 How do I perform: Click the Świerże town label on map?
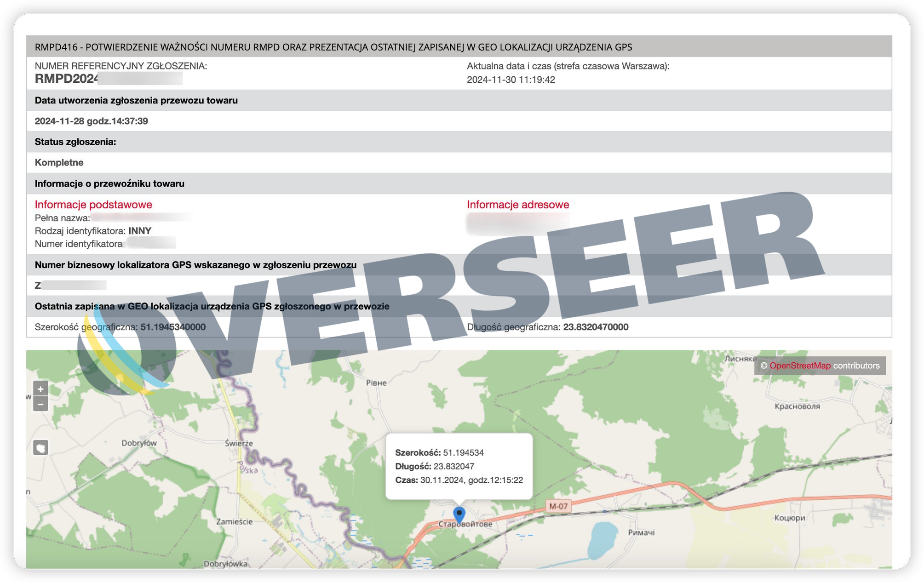239,443
